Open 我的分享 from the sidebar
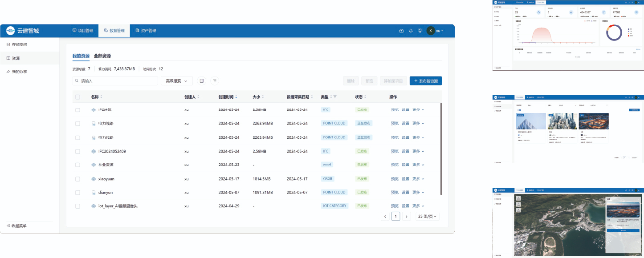644x258 pixels. pos(19,72)
